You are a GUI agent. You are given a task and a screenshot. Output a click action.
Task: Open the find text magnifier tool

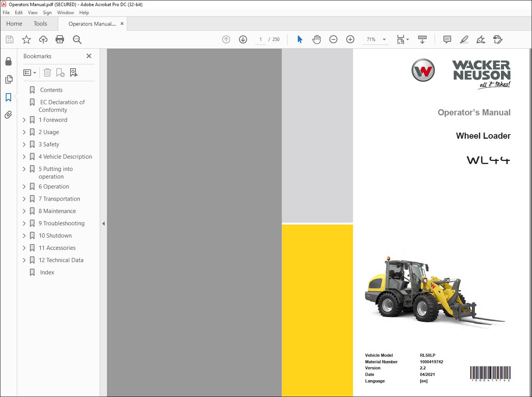coord(77,39)
